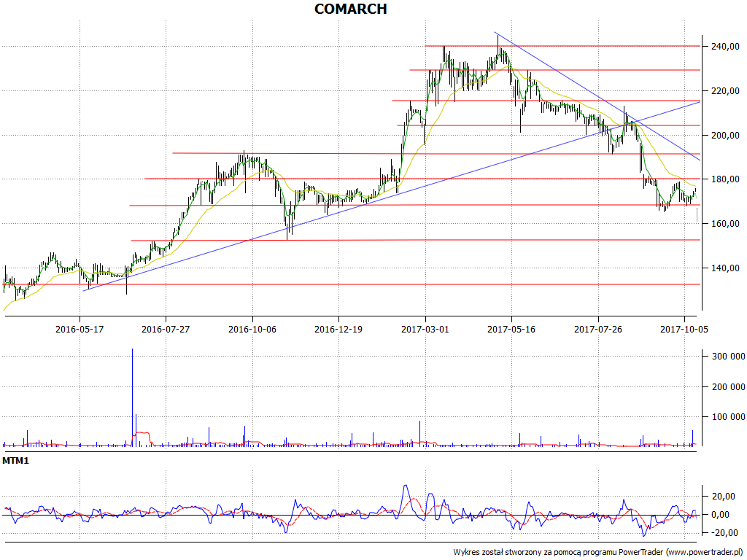Click the tallest volume spike bar

point(133,397)
